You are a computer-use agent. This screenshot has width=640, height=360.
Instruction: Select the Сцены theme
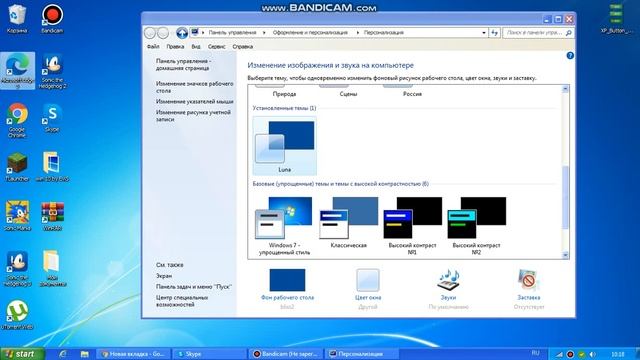(x=348, y=92)
